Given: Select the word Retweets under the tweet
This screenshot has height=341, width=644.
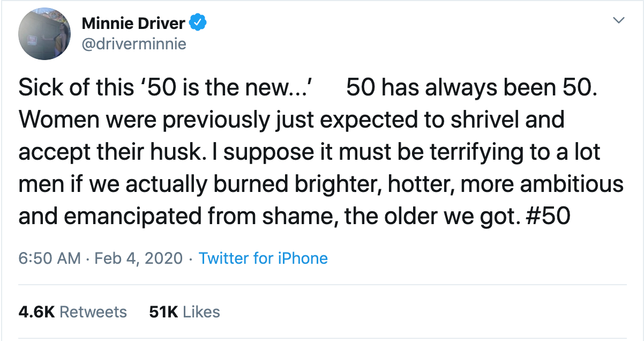Looking at the screenshot, I should point(93,312).
